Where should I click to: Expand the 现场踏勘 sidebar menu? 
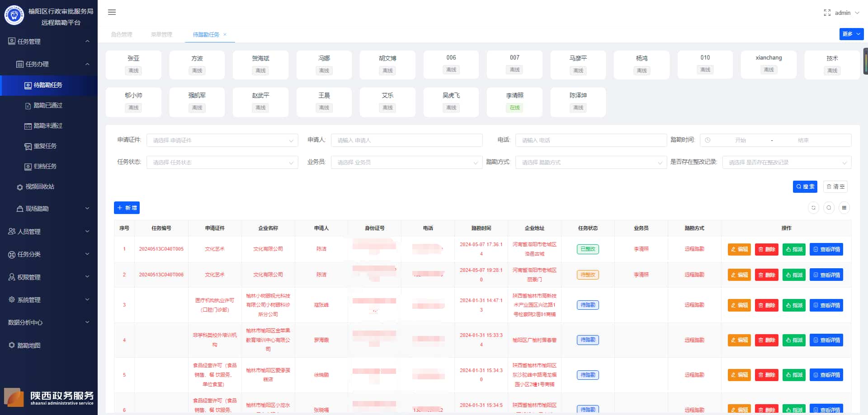49,209
